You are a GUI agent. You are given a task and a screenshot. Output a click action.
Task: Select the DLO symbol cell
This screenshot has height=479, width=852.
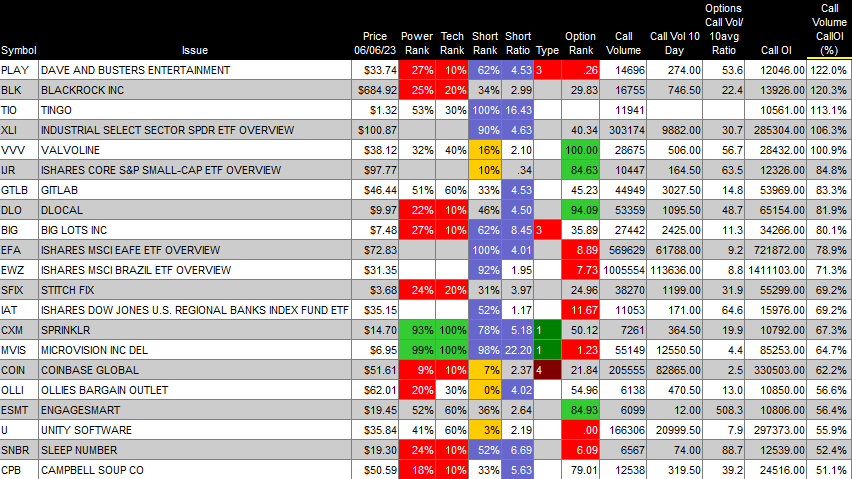[19, 210]
